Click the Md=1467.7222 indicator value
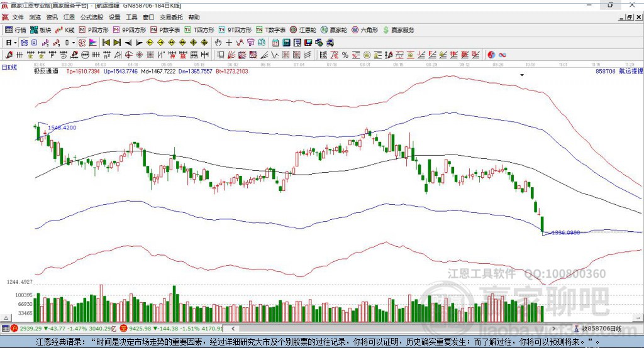644x348 pixels. click(x=158, y=71)
